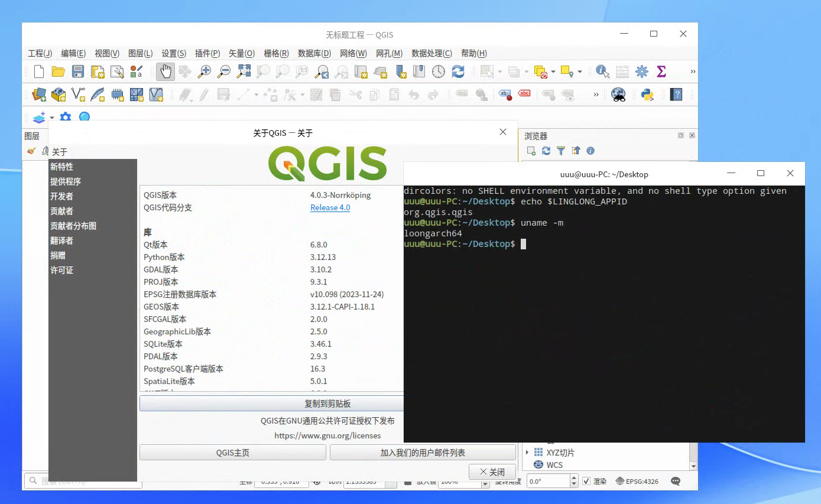
Task: Open the Processing Toolbox gear icon
Action: tap(642, 71)
